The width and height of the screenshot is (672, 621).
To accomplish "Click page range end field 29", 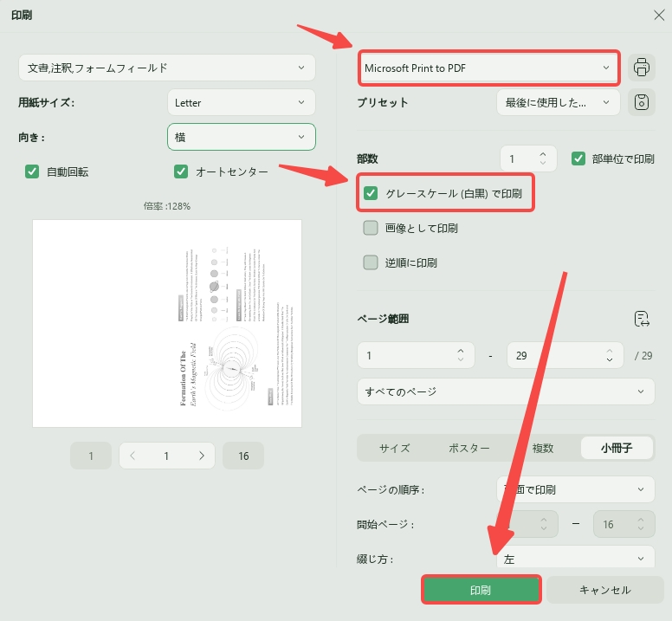I will tap(565, 355).
